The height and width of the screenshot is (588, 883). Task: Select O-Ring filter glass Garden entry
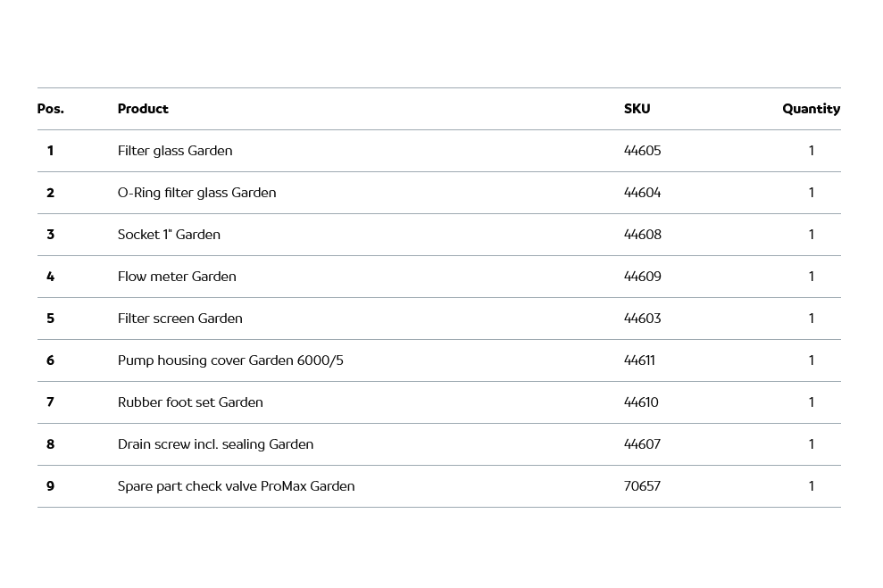196,193
